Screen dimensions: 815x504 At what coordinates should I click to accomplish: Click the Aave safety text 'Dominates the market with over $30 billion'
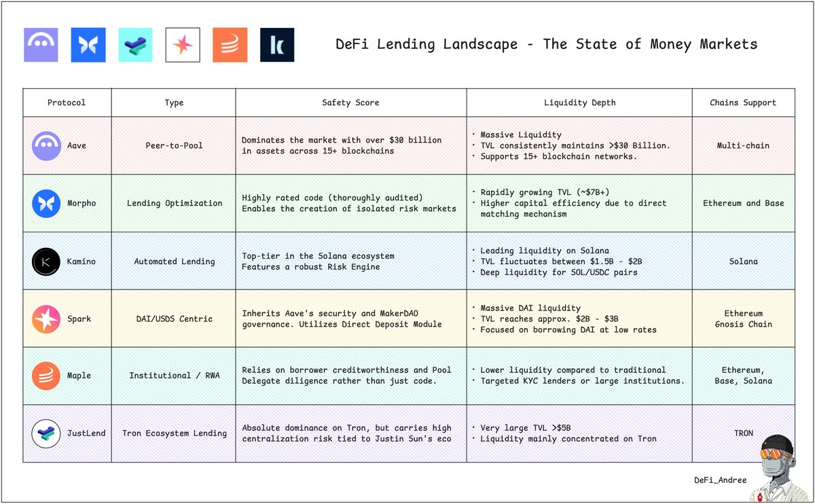(x=342, y=140)
